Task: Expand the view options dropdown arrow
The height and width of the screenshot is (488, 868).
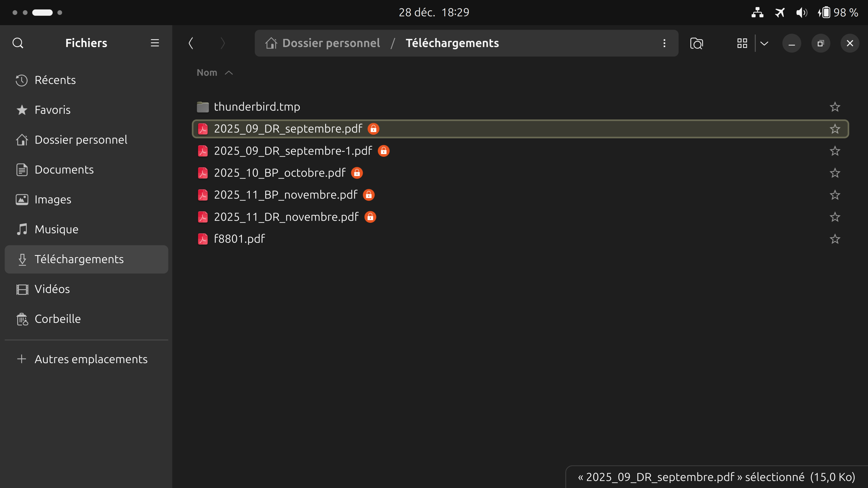Action: [764, 43]
